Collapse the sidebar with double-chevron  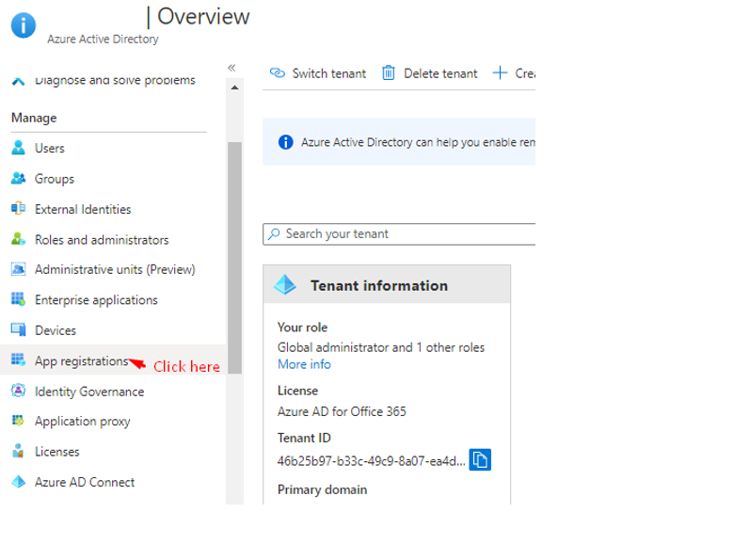(x=231, y=68)
